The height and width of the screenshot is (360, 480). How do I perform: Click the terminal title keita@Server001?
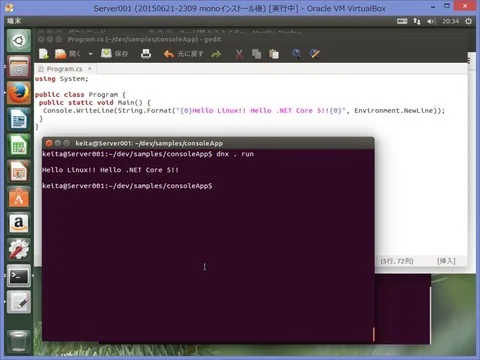coord(149,143)
